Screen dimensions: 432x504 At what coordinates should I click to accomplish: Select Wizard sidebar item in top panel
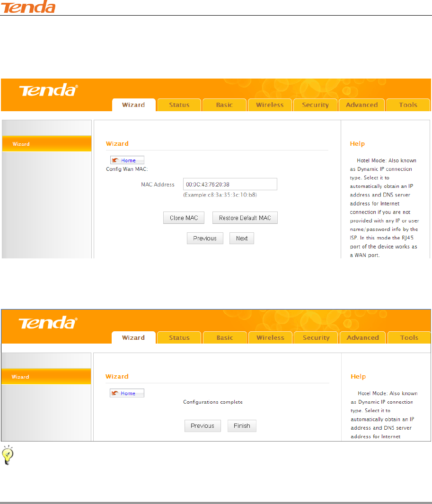coord(47,144)
